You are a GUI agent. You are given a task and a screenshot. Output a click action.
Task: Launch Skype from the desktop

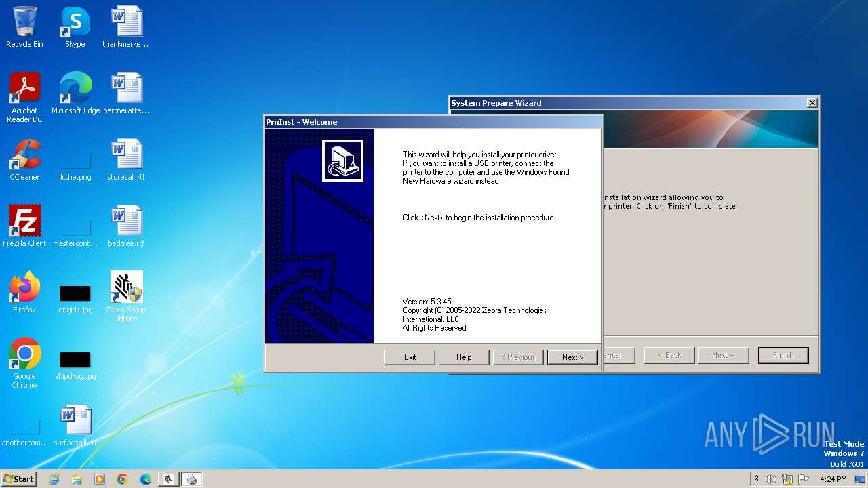pyautogui.click(x=75, y=27)
